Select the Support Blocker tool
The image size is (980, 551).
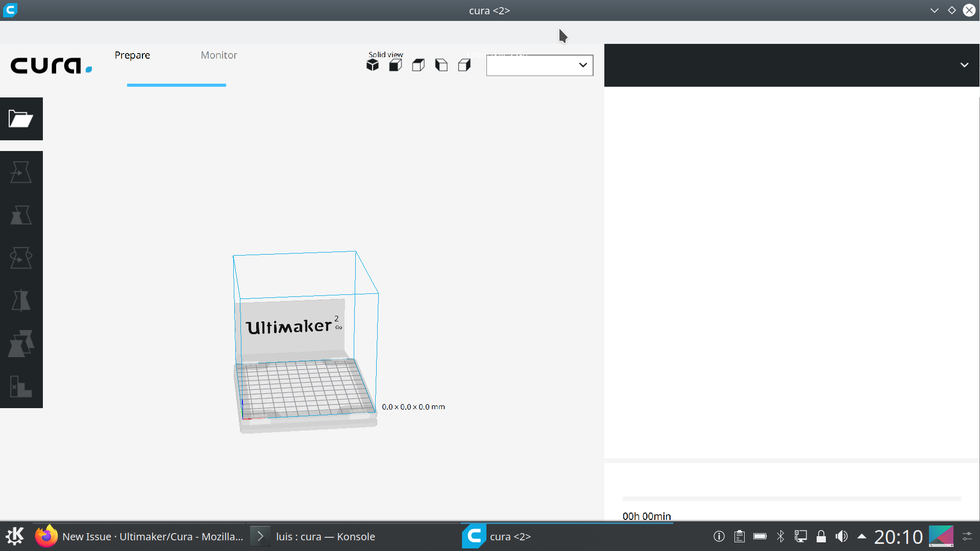21,386
